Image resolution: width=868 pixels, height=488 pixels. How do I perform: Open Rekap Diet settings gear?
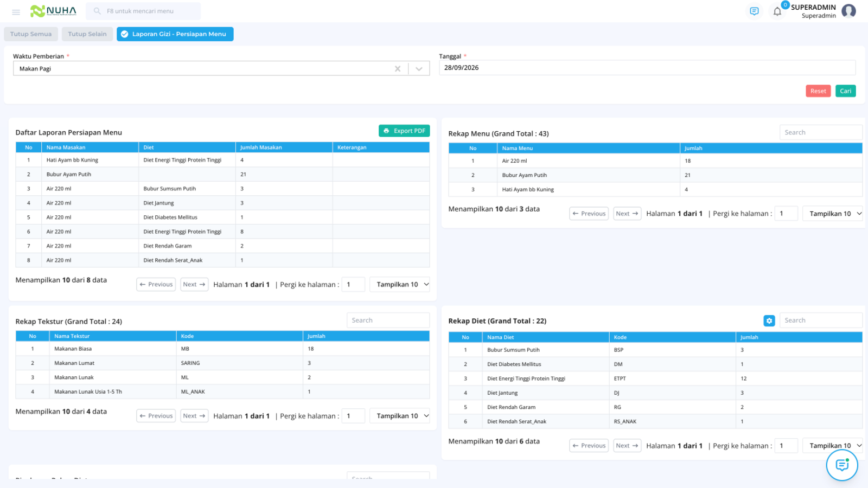[x=769, y=321]
